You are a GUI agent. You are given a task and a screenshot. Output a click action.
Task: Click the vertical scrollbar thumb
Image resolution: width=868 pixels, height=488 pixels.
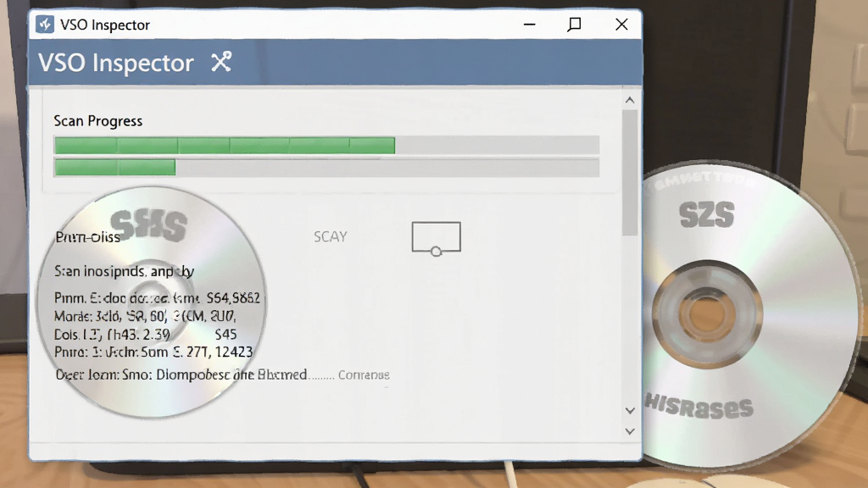(630, 173)
